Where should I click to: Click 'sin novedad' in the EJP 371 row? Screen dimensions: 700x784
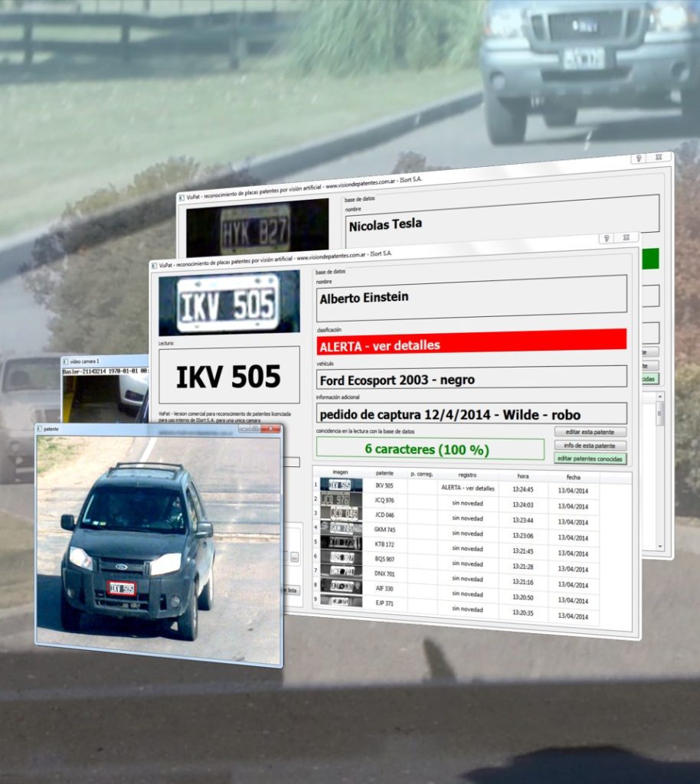[x=467, y=609]
